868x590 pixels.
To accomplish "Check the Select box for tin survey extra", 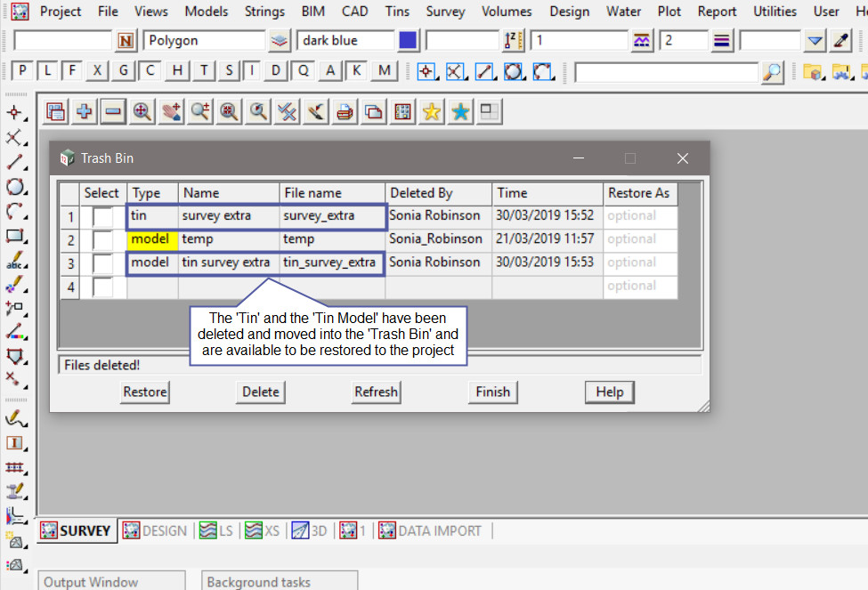I will 102,263.
